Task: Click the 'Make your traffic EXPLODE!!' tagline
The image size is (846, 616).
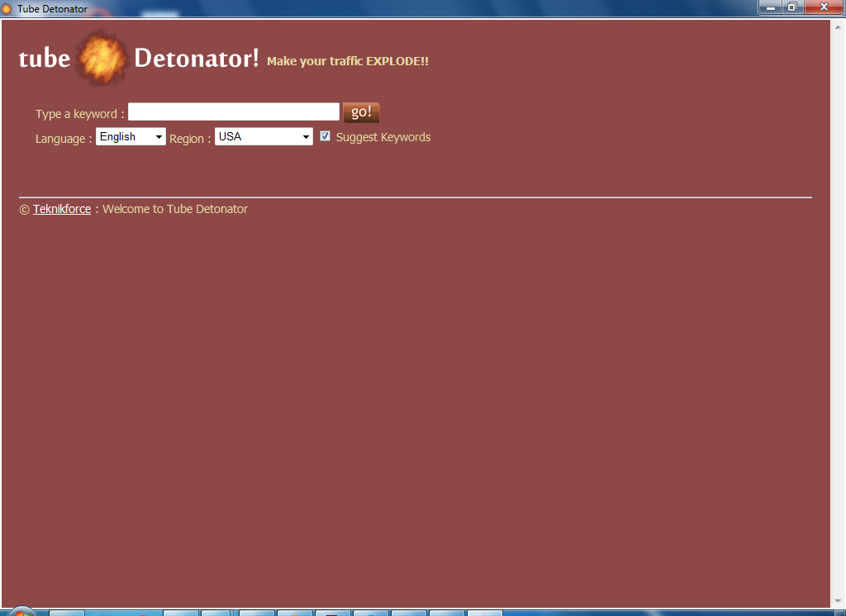Action: pos(348,61)
